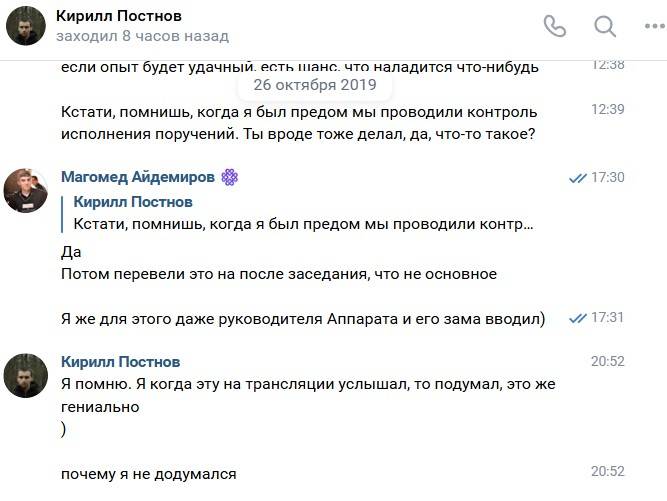667x501 pixels.
Task: Click the 'заходил 8 часов назад' status text
Action: 143,36
